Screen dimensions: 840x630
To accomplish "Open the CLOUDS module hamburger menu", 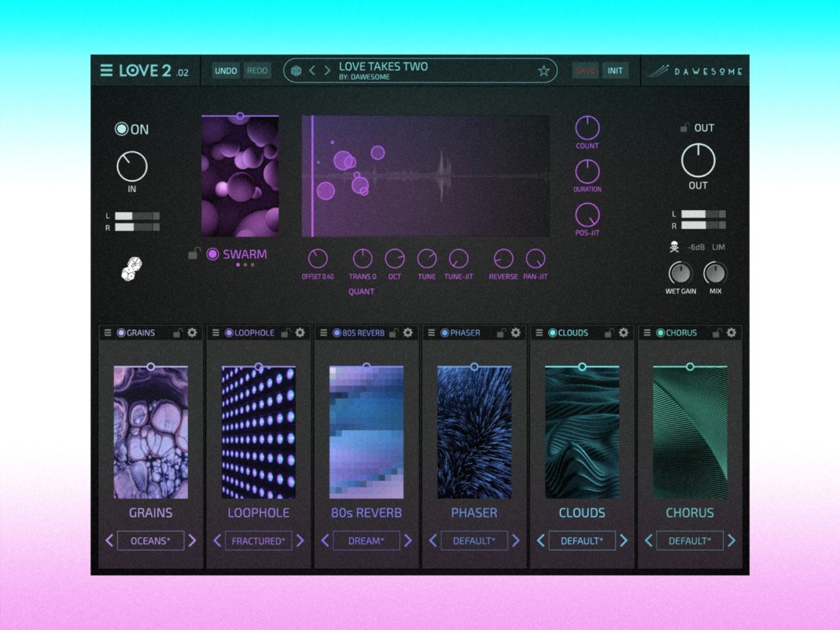I will tap(539, 333).
